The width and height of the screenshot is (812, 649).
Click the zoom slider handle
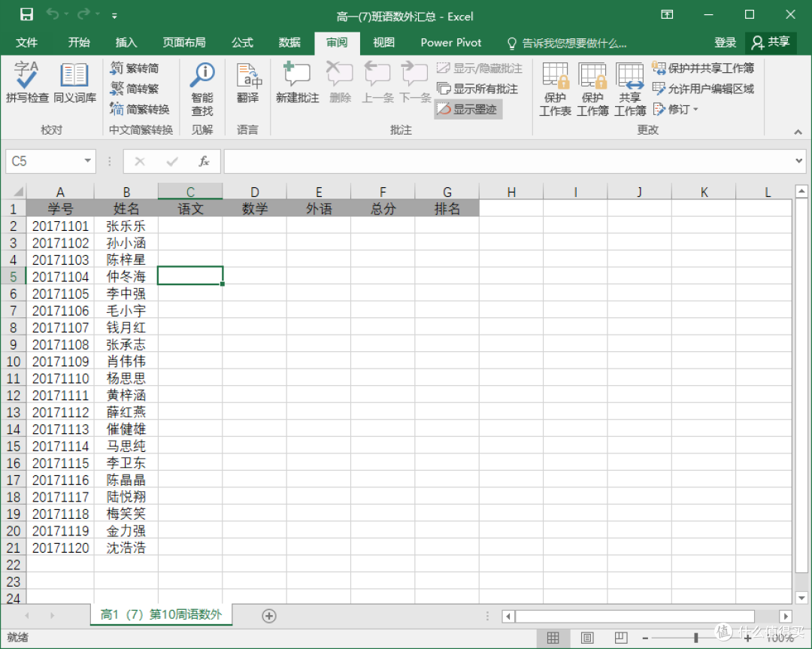(x=696, y=638)
